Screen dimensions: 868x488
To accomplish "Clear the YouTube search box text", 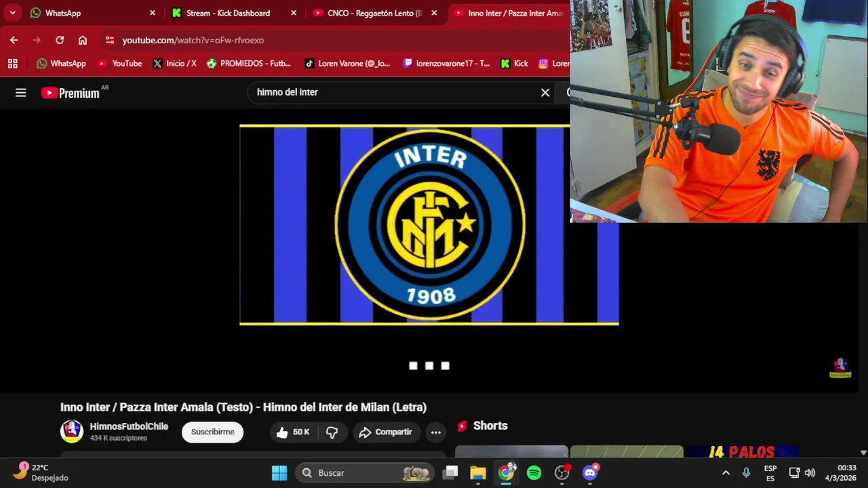I will coord(545,92).
